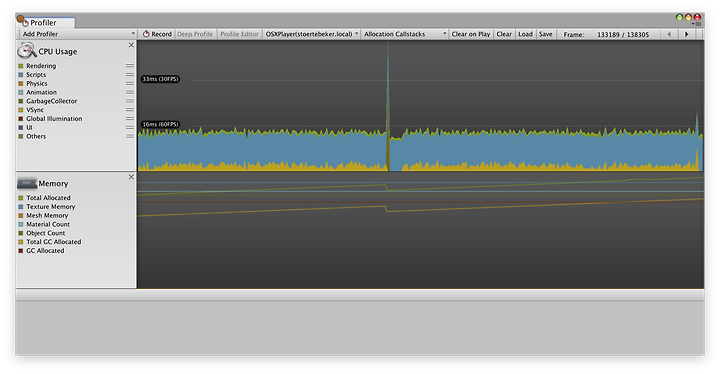Click reorder handle beside Animation
The height and width of the screenshot is (374, 720).
coord(130,92)
